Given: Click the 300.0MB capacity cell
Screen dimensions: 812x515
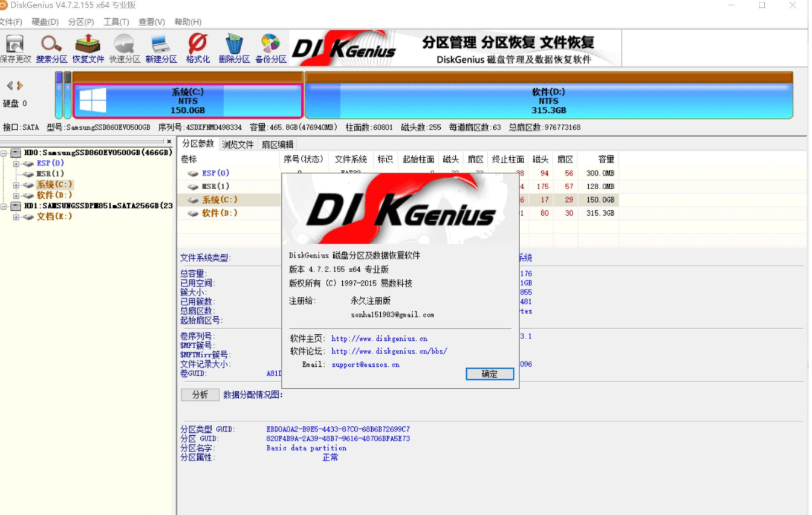Looking at the screenshot, I should pyautogui.click(x=600, y=173).
